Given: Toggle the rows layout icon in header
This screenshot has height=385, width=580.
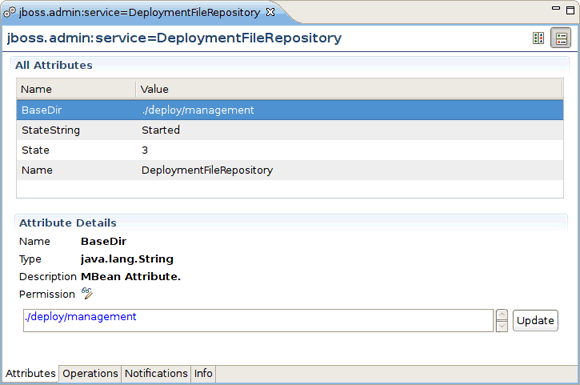Looking at the screenshot, I should 561,38.
